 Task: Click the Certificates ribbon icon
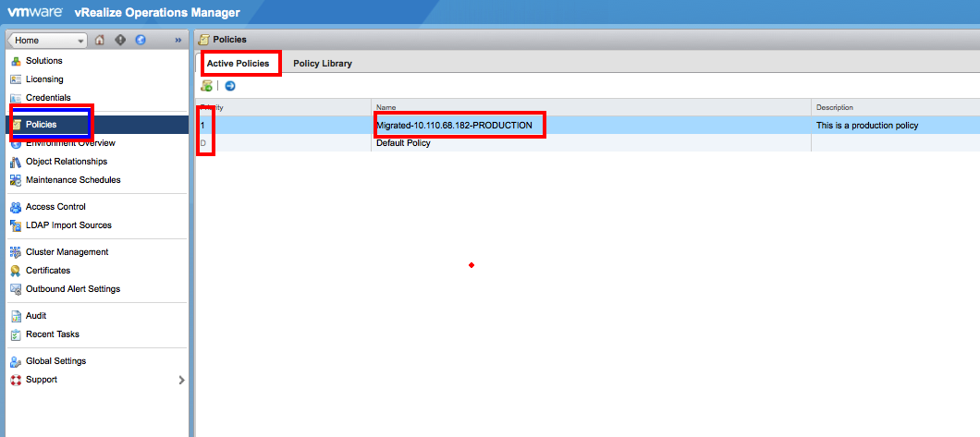tap(17, 271)
